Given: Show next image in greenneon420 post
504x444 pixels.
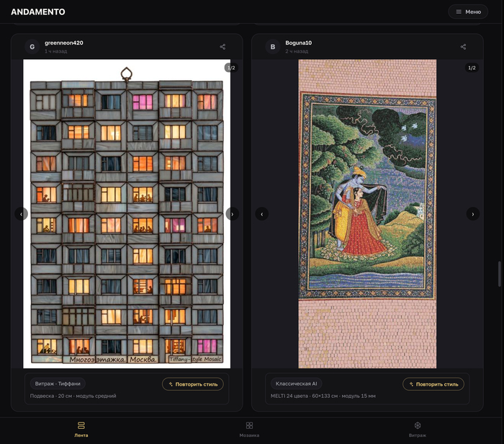Looking at the screenshot, I should (232, 214).
